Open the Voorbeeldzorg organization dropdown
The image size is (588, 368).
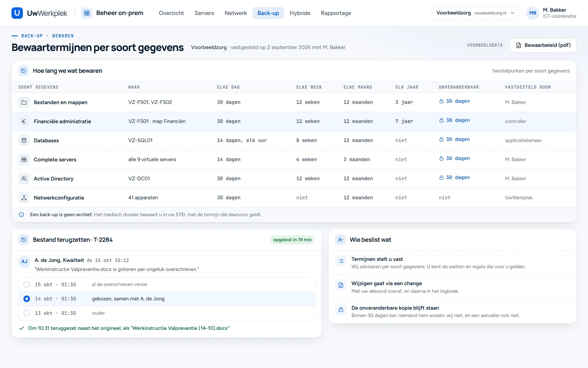point(476,13)
